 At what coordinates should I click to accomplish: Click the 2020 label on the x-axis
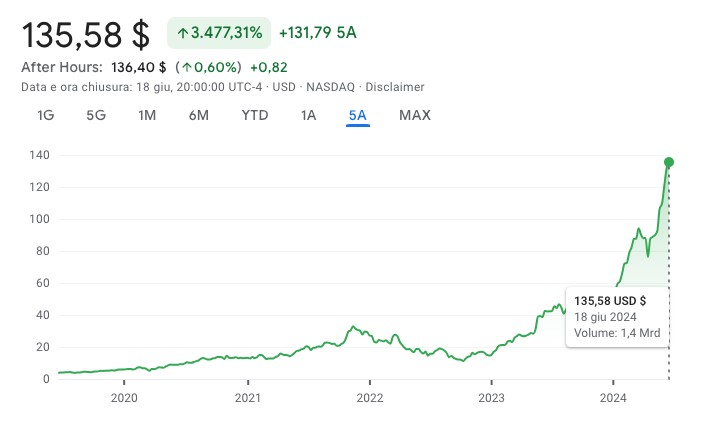[124, 397]
